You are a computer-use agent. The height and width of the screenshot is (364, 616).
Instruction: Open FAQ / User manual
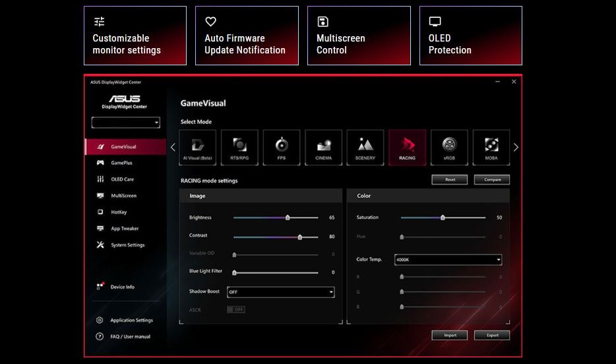point(130,336)
